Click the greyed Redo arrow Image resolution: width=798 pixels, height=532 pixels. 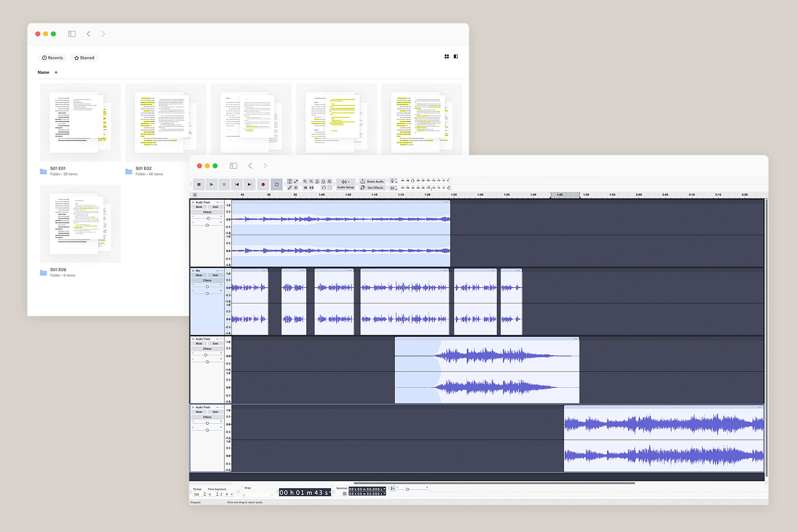tap(330, 188)
